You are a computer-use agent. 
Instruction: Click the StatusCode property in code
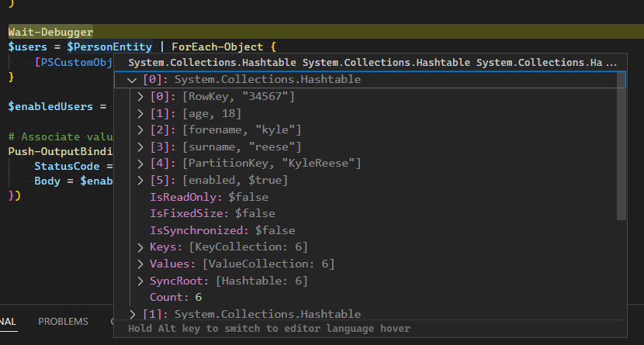[67, 167]
